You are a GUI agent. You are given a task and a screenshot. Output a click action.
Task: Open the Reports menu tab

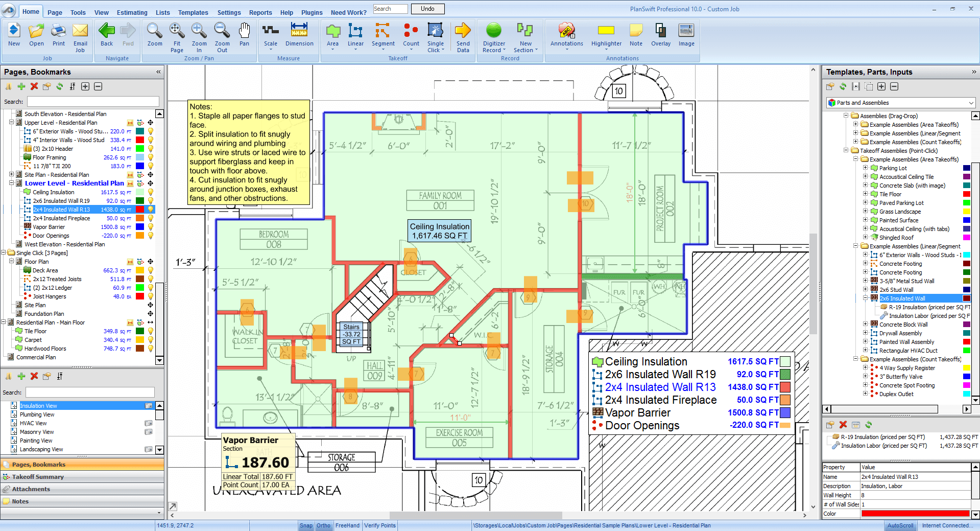(260, 12)
